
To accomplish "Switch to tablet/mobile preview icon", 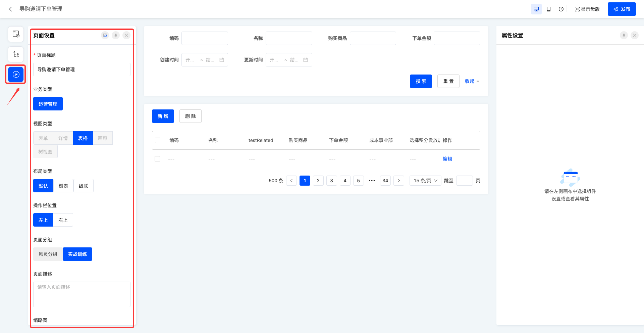I will pyautogui.click(x=549, y=9).
